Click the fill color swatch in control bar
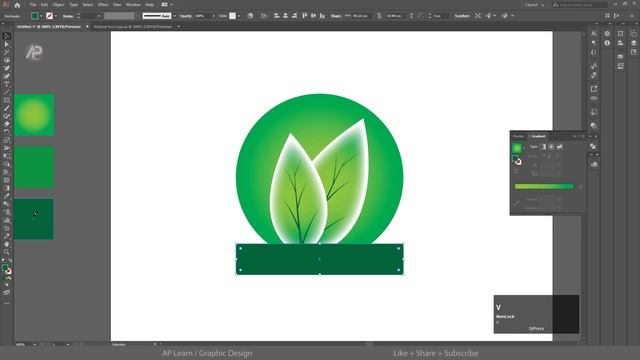The image size is (640, 360). [35, 16]
